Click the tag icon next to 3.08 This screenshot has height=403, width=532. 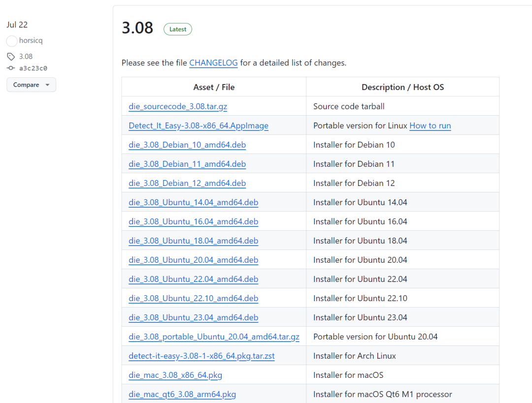click(x=11, y=56)
